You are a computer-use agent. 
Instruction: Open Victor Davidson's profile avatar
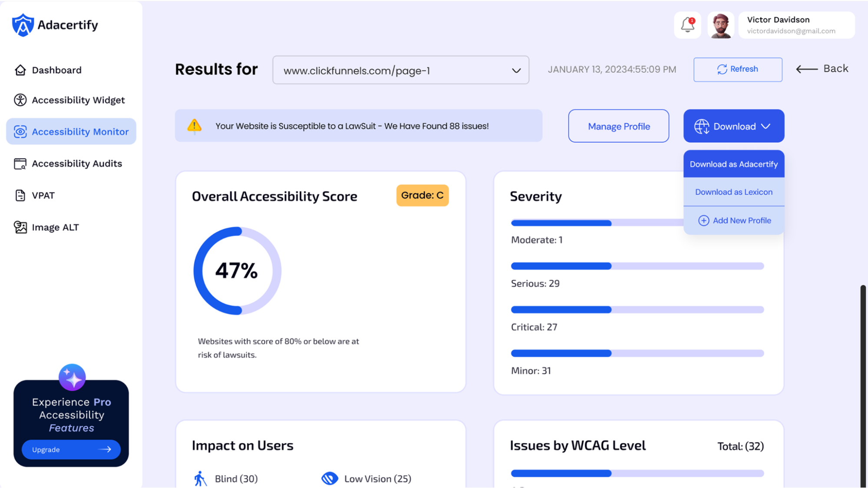[x=721, y=25]
